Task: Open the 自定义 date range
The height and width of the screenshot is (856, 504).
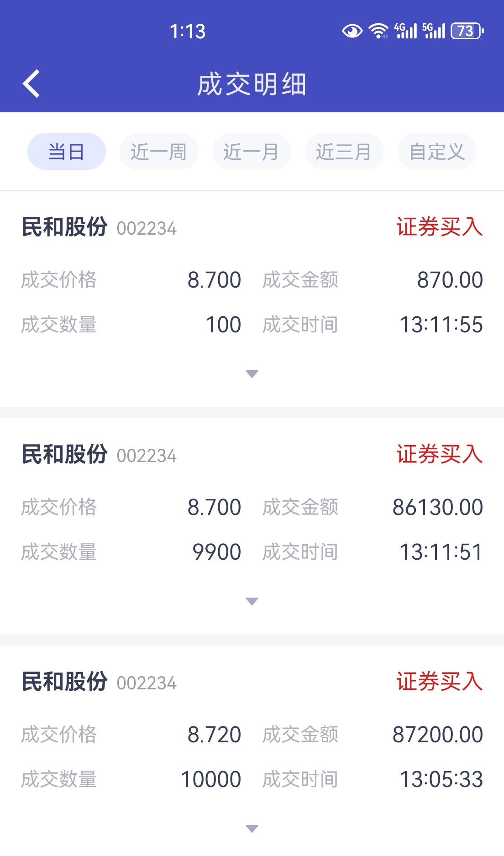Action: pos(437,152)
